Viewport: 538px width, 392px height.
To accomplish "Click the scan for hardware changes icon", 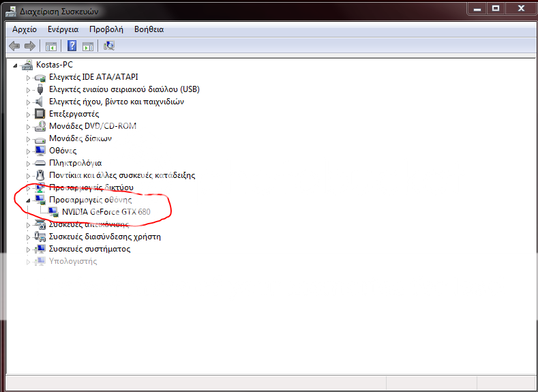I will pyautogui.click(x=109, y=46).
